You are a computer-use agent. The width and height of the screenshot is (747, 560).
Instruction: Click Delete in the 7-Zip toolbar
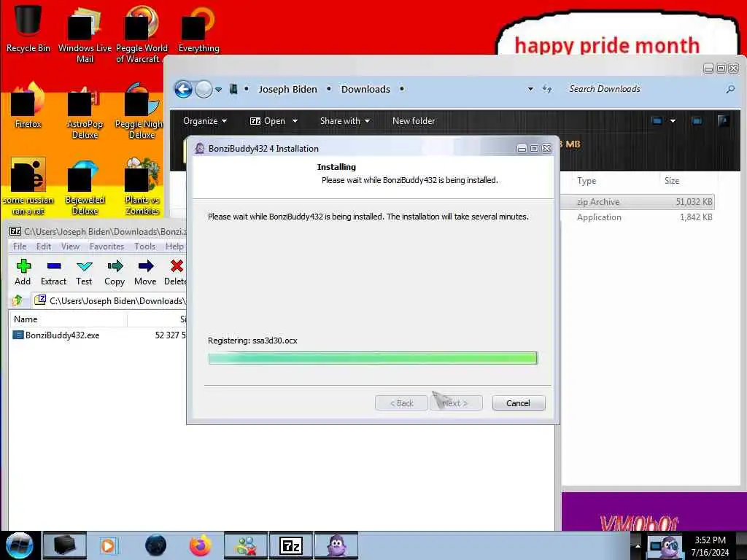[175, 272]
